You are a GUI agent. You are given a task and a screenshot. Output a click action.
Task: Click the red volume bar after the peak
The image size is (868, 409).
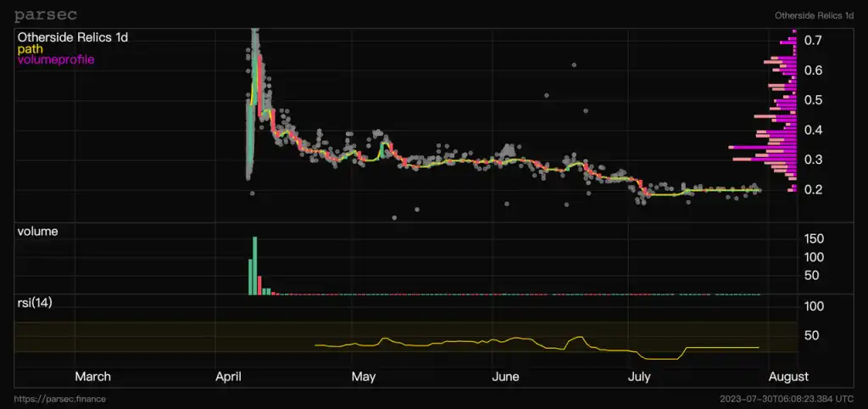pyautogui.click(x=259, y=285)
